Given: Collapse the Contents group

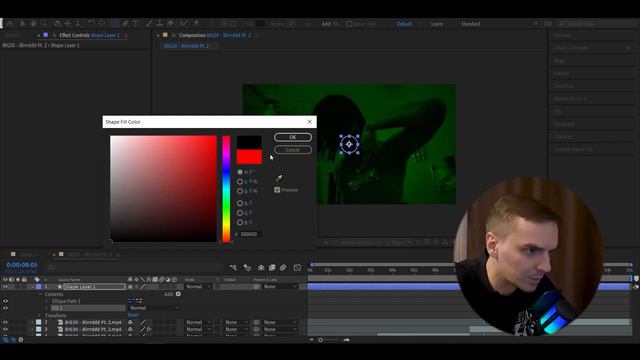Looking at the screenshot, I should (x=40, y=294).
